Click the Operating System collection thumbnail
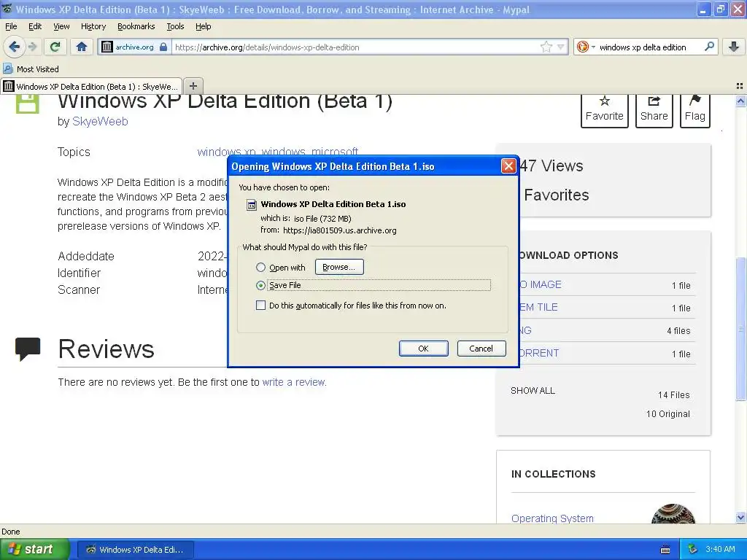 click(673, 514)
